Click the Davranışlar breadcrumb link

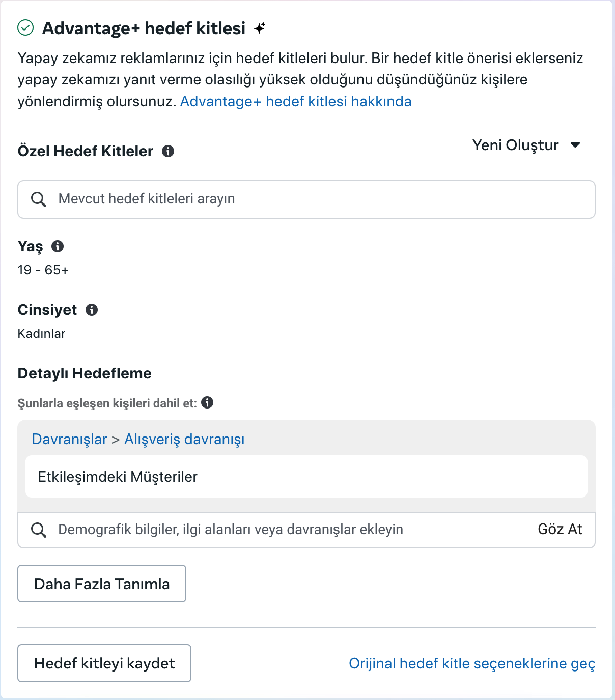coord(69,439)
